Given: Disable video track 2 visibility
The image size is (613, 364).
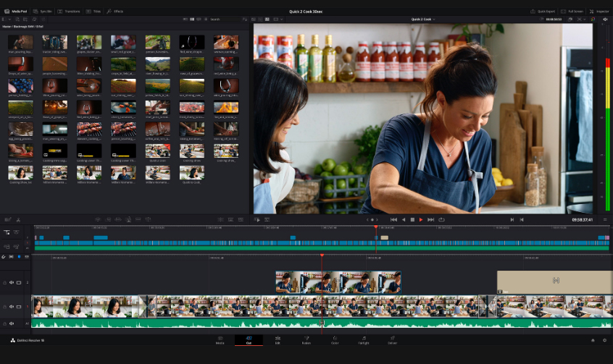Looking at the screenshot, I should coord(19,282).
